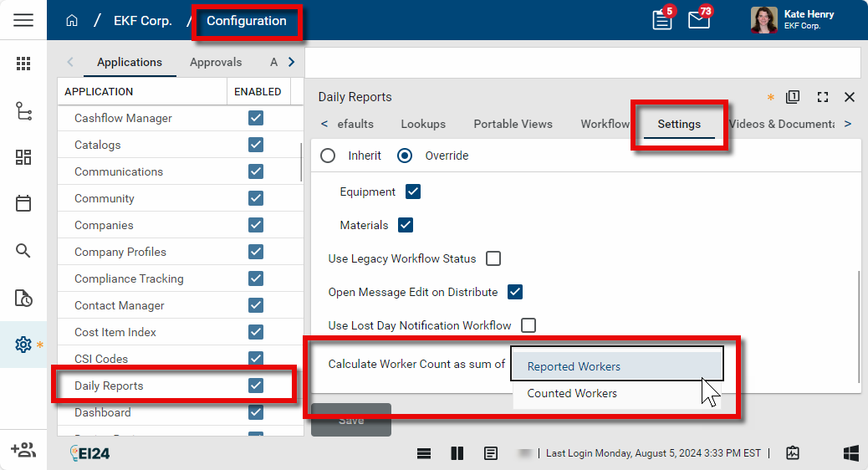
Task: Open the hamburger main menu
Action: (x=23, y=20)
